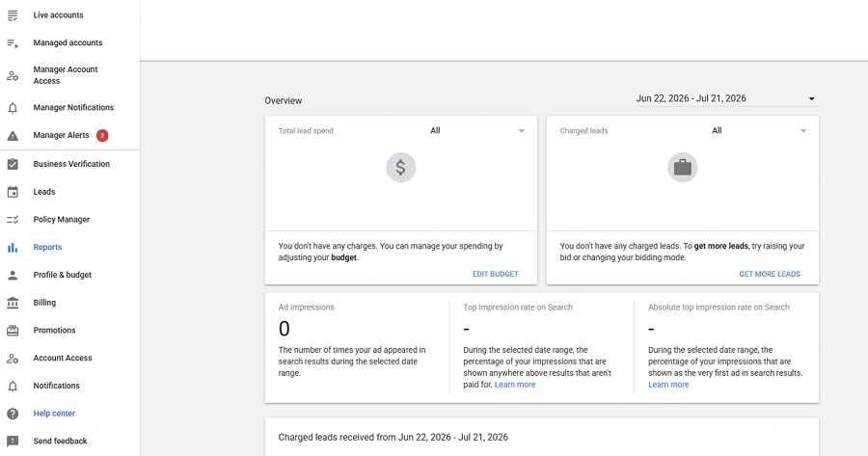Click the Ad impressions label
Screen dimensions: 868x456
[x=306, y=308]
